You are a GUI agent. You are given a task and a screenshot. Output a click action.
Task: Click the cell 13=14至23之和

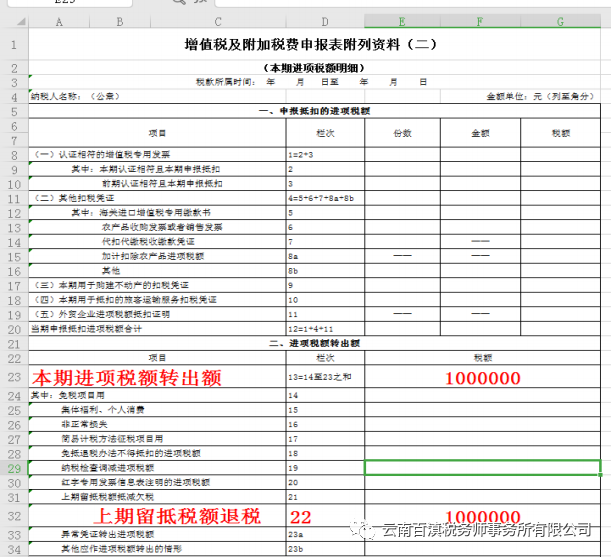(x=325, y=377)
